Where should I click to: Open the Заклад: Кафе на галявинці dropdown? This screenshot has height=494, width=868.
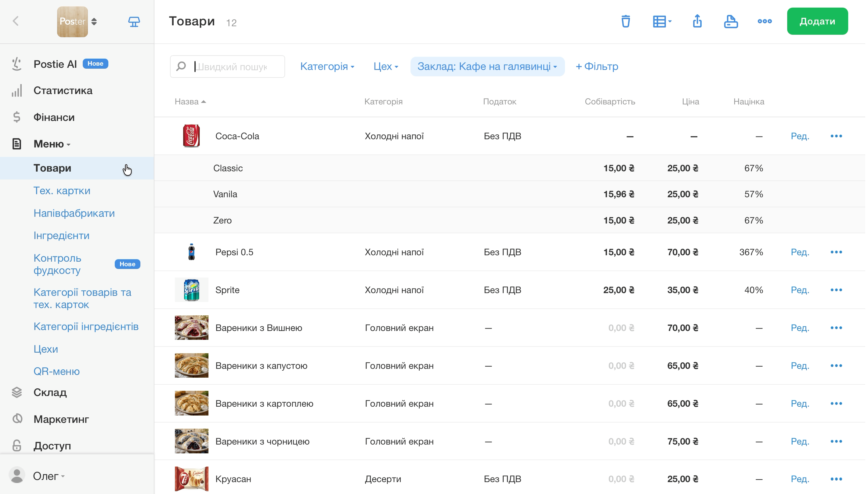click(487, 67)
